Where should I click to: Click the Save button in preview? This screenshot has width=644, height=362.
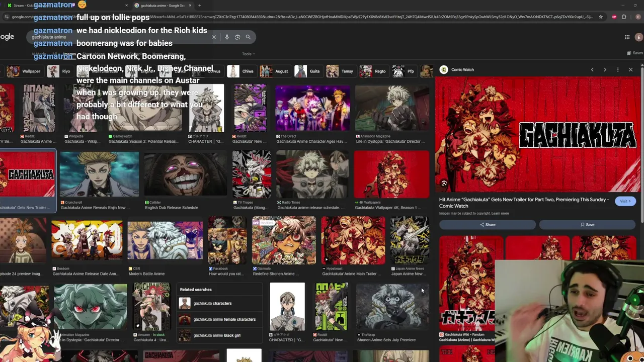point(587,225)
